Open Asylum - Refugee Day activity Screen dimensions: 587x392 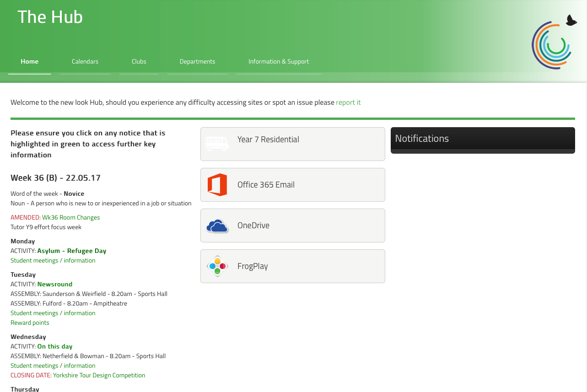[x=72, y=251]
